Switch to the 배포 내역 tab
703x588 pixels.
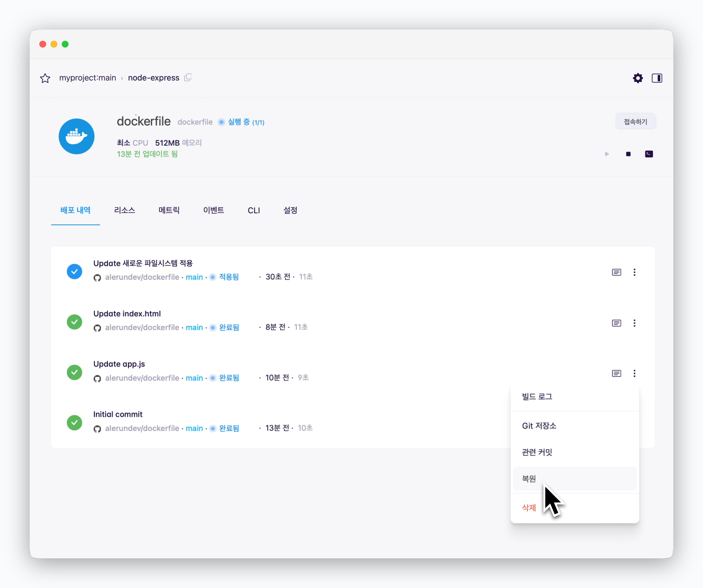coord(75,210)
